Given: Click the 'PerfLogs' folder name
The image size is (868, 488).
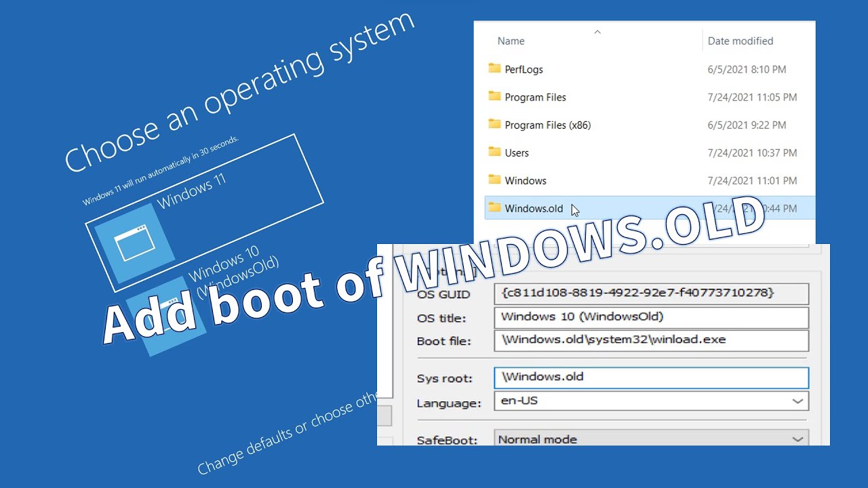Looking at the screenshot, I should pyautogui.click(x=524, y=69).
